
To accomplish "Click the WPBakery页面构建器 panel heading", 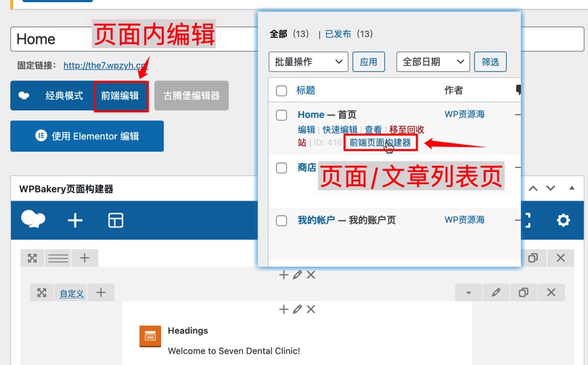I will [66, 189].
